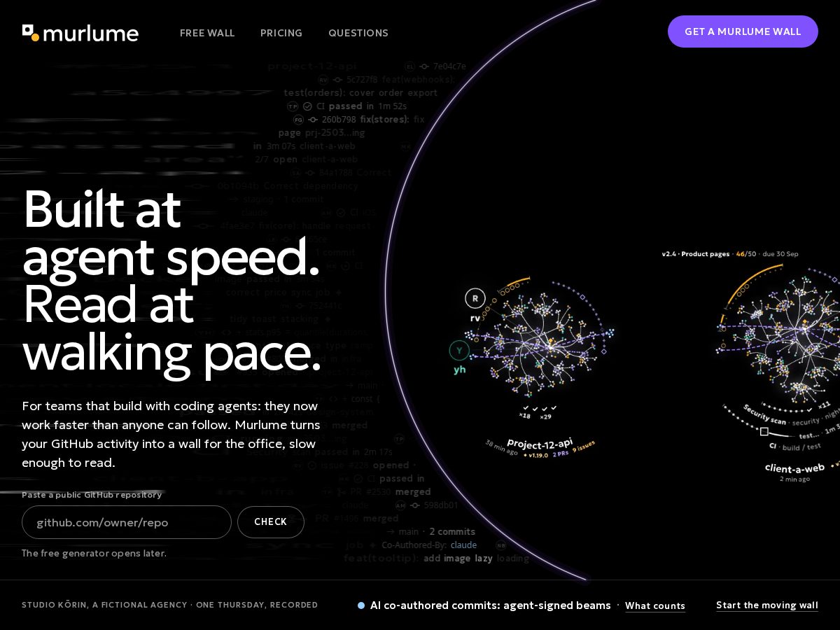Focus the github.com/owner/repo input field
The width and height of the screenshot is (840, 630).
(127, 522)
